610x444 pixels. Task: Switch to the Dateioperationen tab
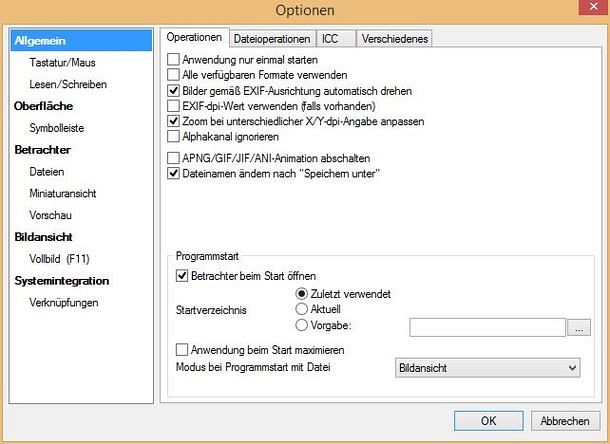(272, 38)
